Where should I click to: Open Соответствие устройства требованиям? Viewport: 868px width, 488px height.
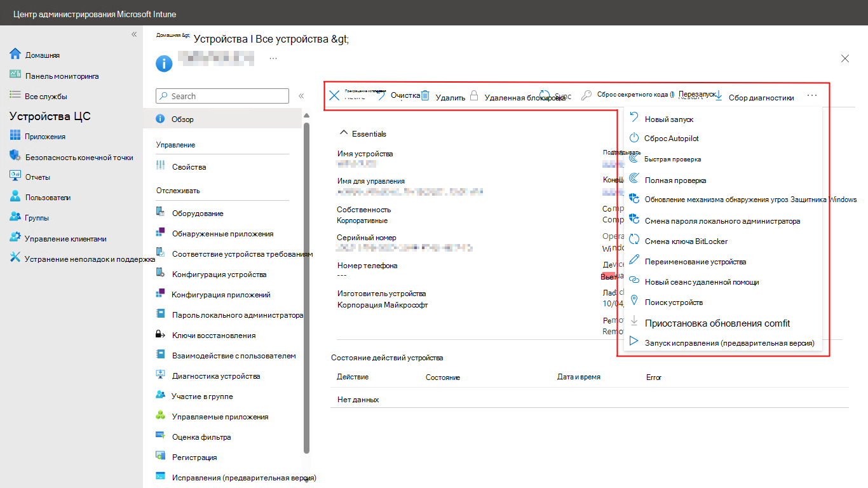(x=234, y=254)
